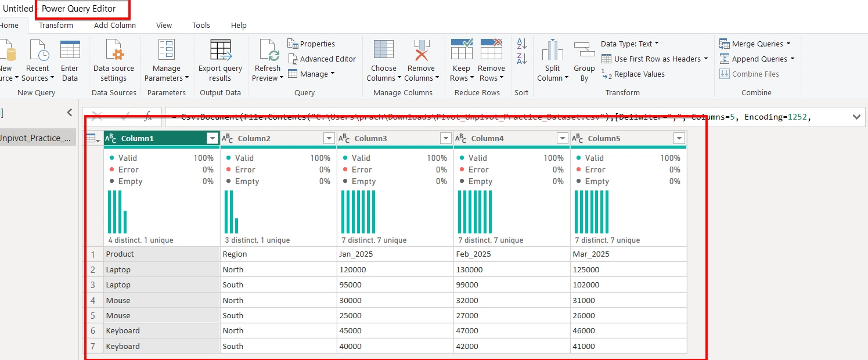Open Column5 filter dropdown
The width and height of the screenshot is (868, 360).
(x=679, y=138)
